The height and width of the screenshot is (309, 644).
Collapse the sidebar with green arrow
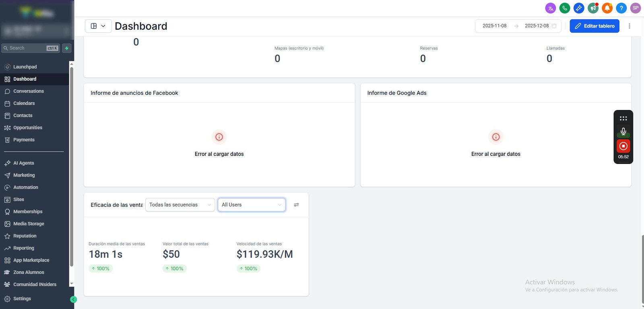tap(73, 299)
